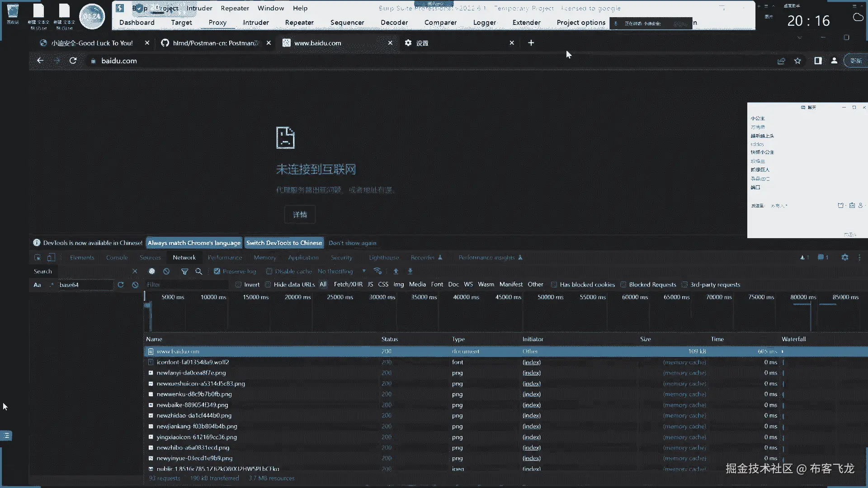Viewport: 868px width, 488px height.
Task: Click the network search magnifier icon
Action: pos(198,271)
